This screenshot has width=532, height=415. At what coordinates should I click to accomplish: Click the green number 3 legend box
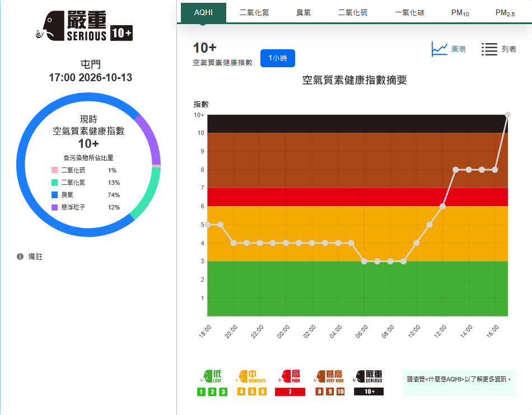(223, 391)
